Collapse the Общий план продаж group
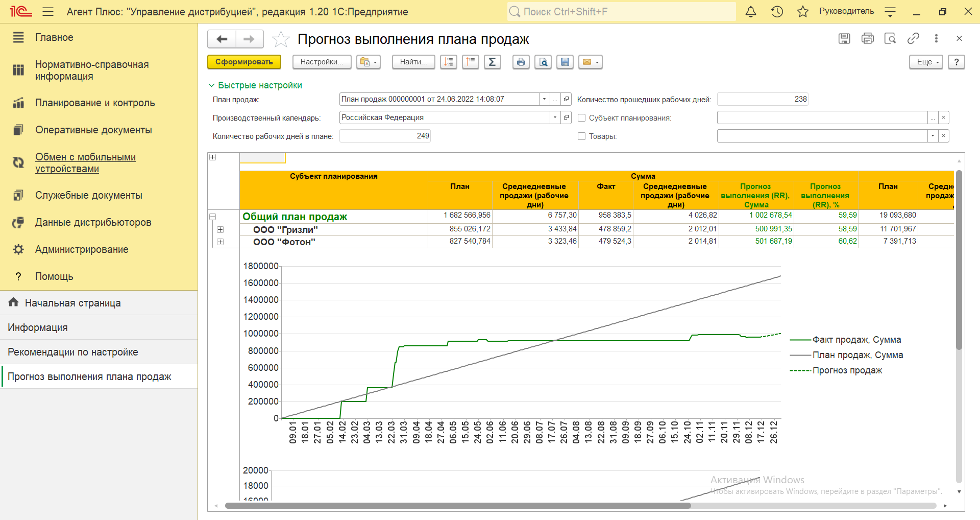 tap(213, 217)
